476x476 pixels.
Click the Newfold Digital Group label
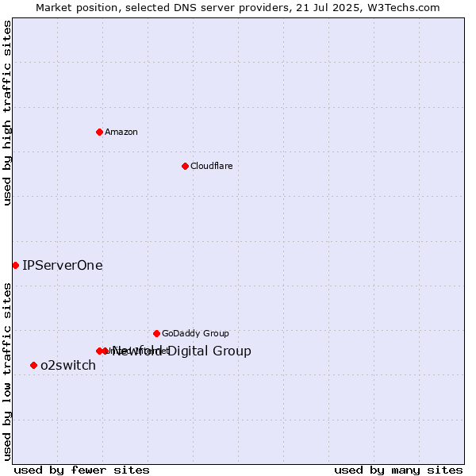click(x=182, y=351)
